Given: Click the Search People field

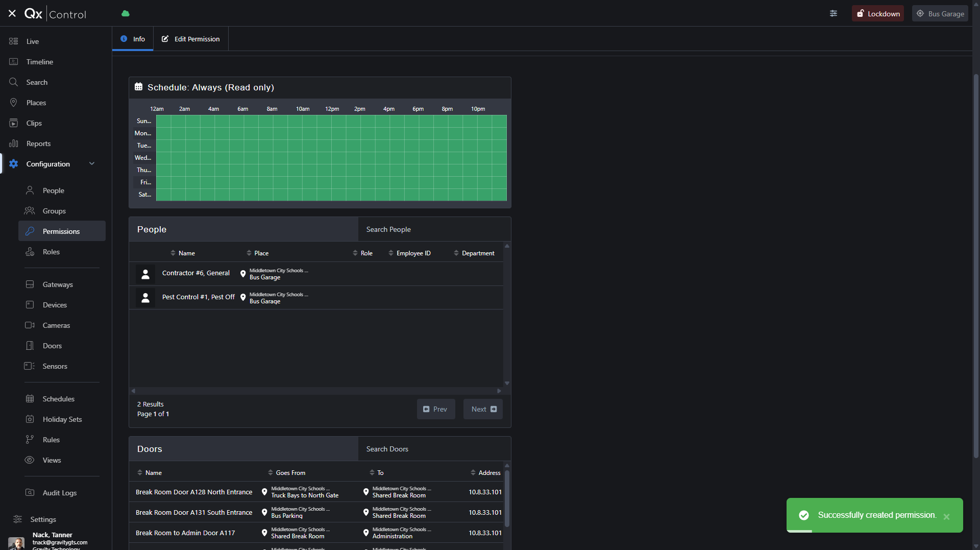Looking at the screenshot, I should (x=434, y=229).
